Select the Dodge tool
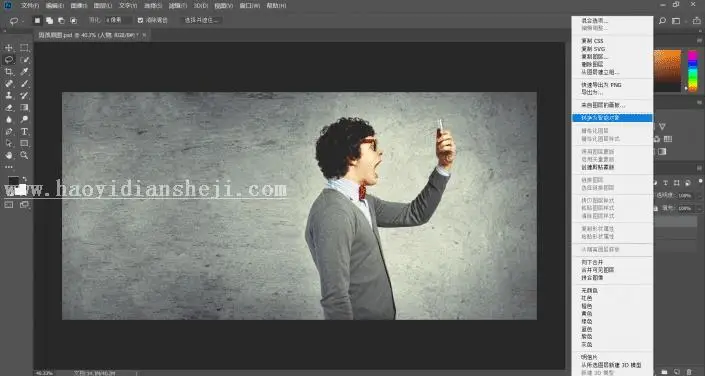Image resolution: width=705 pixels, height=376 pixels. coord(24,119)
